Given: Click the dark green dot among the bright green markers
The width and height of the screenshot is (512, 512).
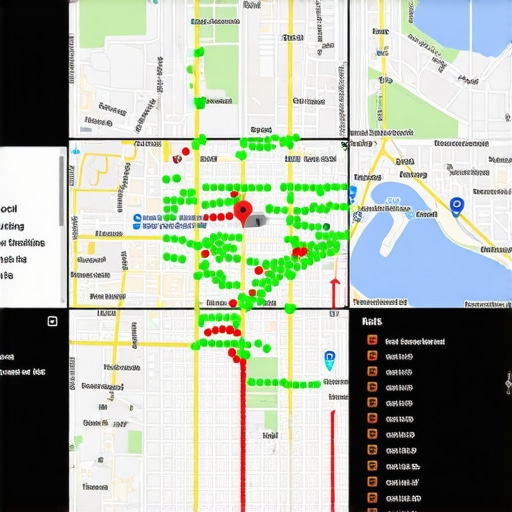Looking at the screenshot, I should click(326, 227).
